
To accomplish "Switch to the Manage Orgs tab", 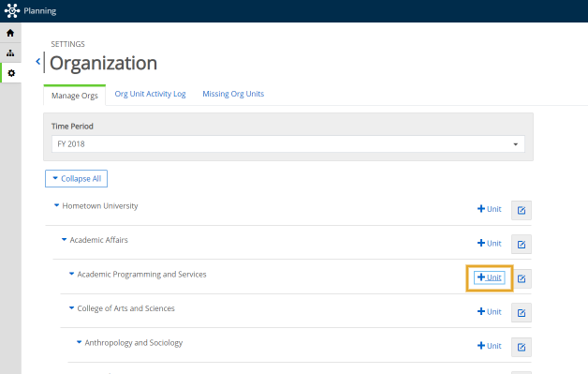I will coord(75,96).
